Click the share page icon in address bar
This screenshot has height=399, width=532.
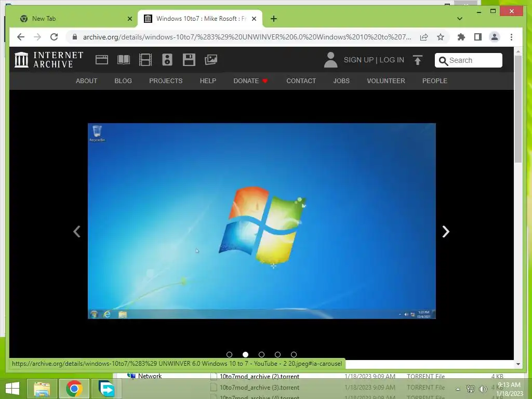[424, 37]
